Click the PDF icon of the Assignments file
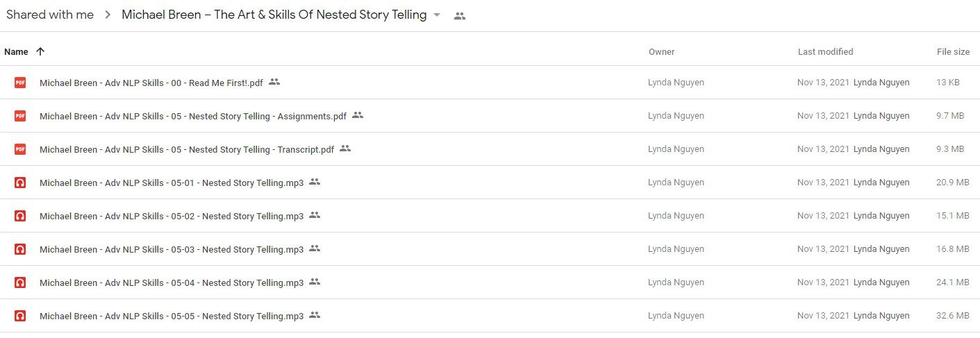 click(20, 116)
